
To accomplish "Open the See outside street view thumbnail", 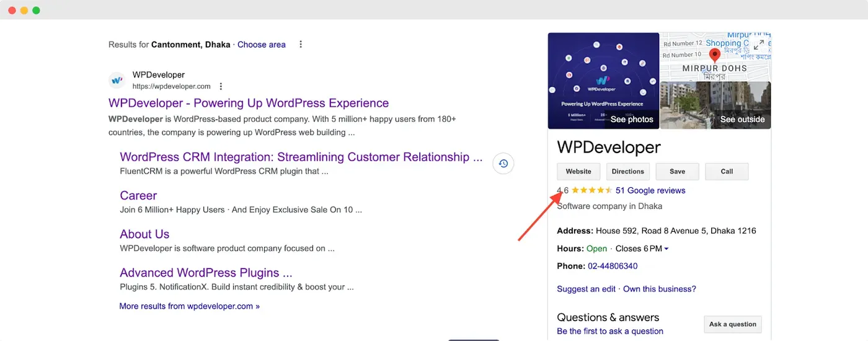I will click(x=715, y=105).
